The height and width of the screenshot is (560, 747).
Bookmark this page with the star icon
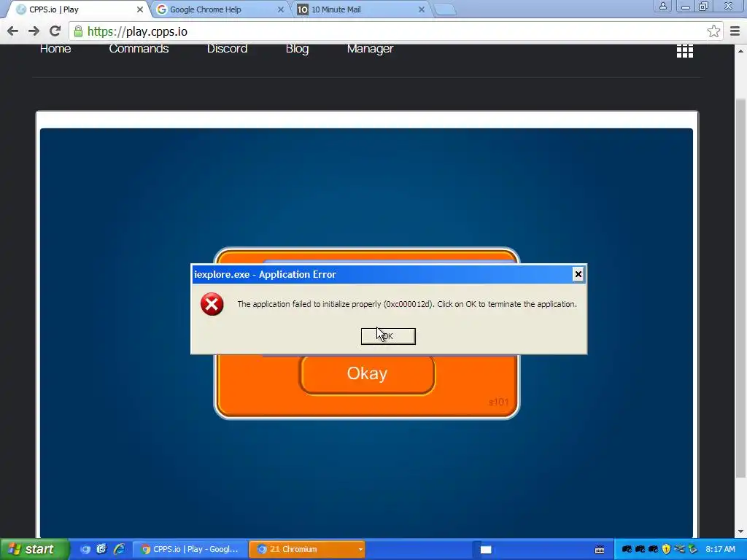tap(713, 31)
